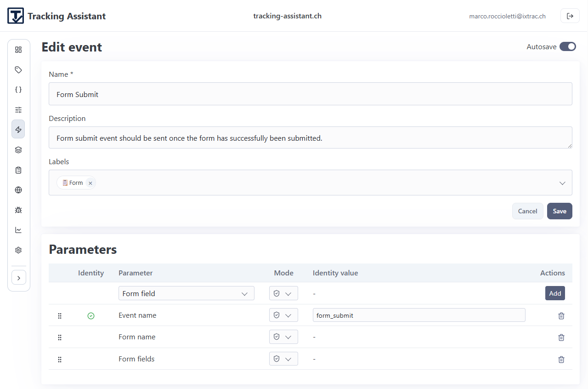588x389 pixels.
Task: Click the form_submit identity value field
Action: point(418,315)
